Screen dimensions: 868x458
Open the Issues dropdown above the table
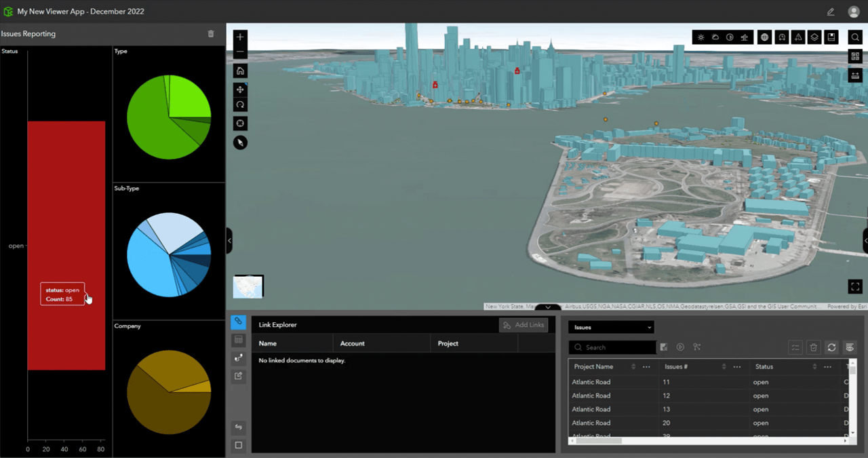610,327
